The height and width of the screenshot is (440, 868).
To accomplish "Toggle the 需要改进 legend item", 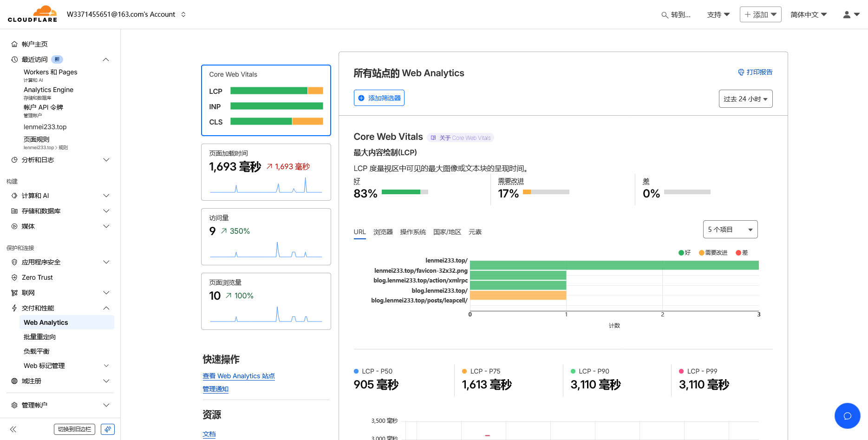I will coord(713,253).
